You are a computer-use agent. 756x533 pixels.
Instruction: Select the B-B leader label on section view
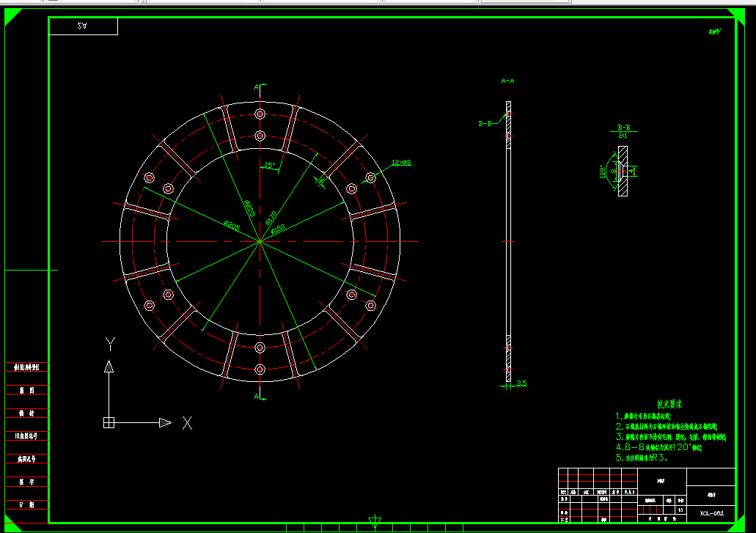point(485,124)
